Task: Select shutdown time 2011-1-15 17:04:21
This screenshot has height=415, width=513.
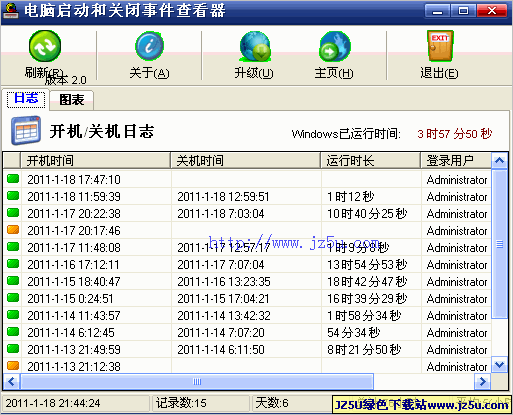Action: (x=223, y=299)
